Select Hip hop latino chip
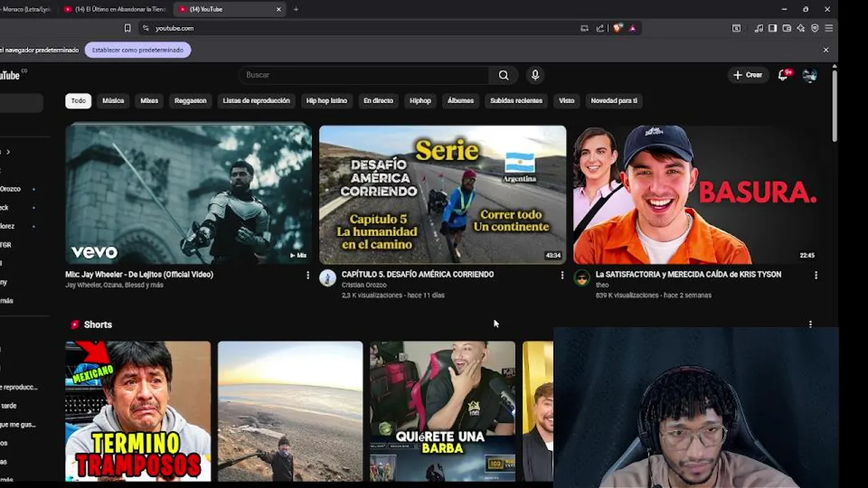 point(327,100)
